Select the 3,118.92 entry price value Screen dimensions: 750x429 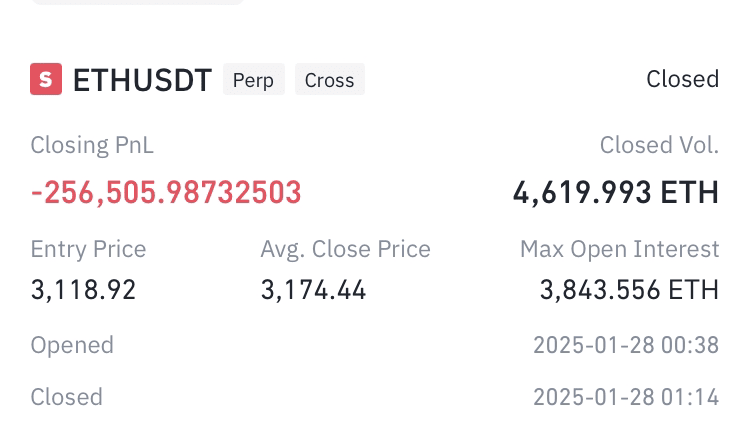pos(83,290)
